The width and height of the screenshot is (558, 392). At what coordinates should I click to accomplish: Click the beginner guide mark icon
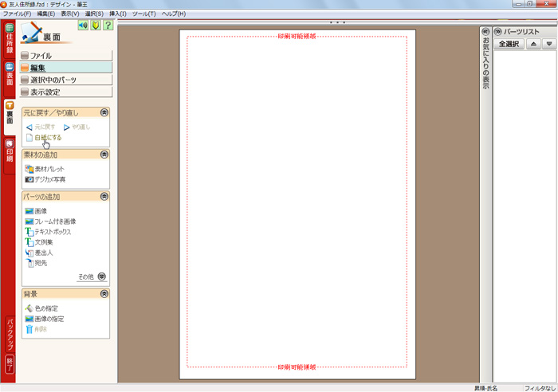click(95, 25)
